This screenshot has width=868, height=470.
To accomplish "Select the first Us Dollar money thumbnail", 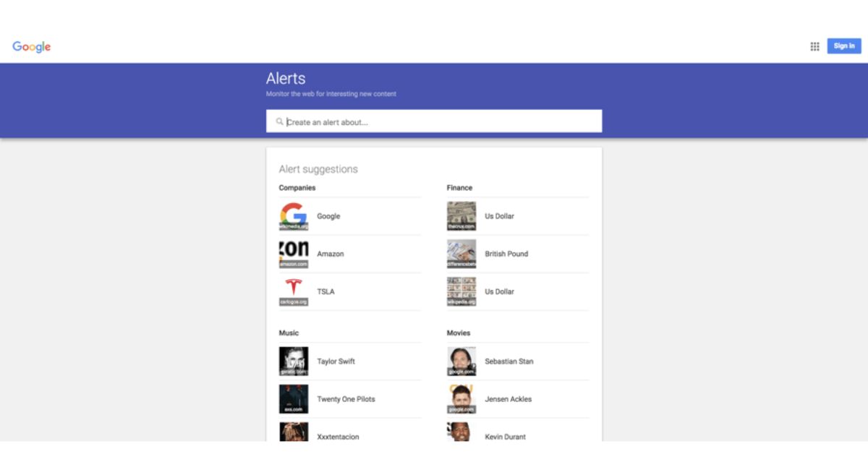I will pos(461,216).
